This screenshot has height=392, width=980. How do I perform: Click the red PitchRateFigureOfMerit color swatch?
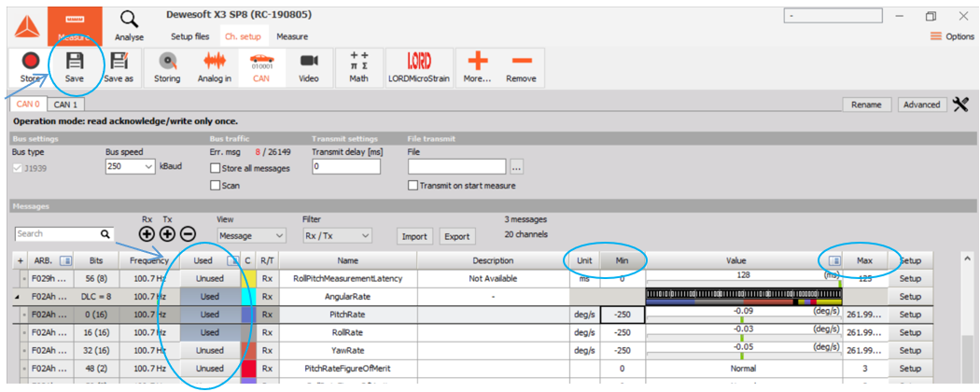coord(247,369)
